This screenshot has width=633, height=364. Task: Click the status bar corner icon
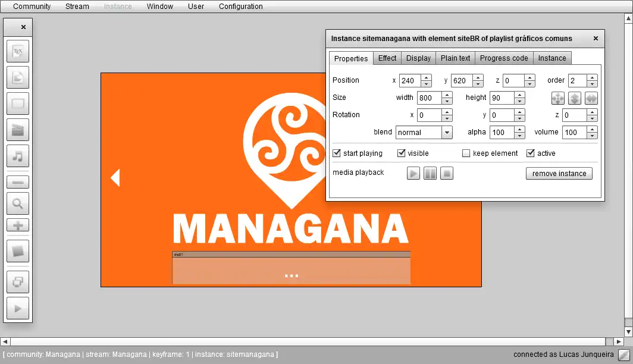point(624,354)
